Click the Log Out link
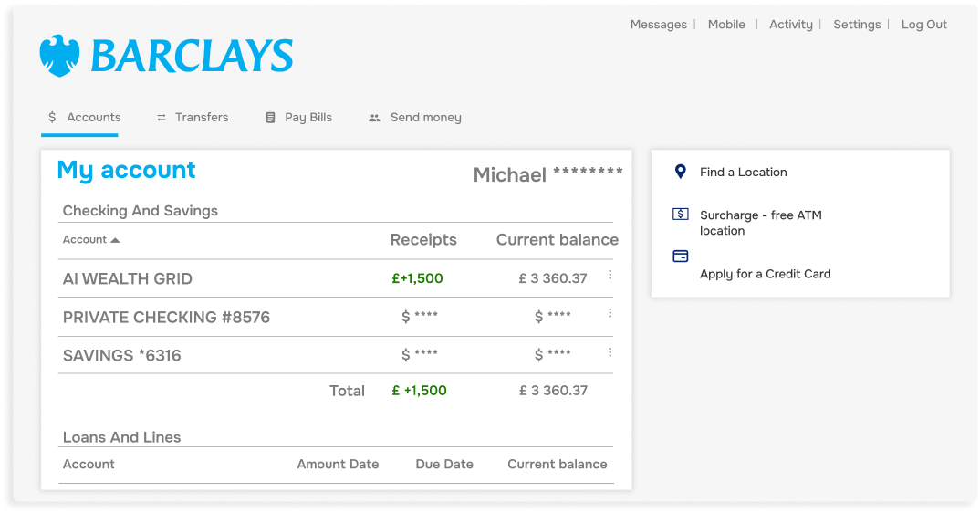980x513 pixels. coord(923,25)
